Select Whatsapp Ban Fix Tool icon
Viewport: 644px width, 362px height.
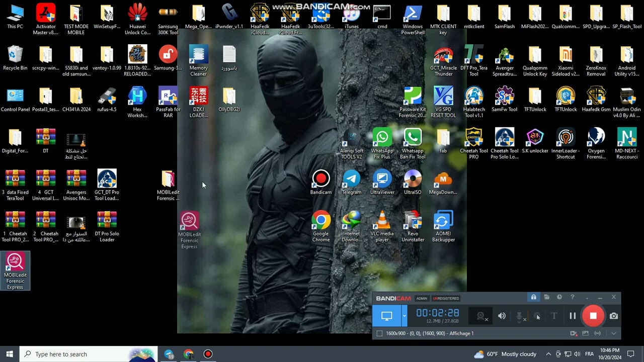coord(413,144)
